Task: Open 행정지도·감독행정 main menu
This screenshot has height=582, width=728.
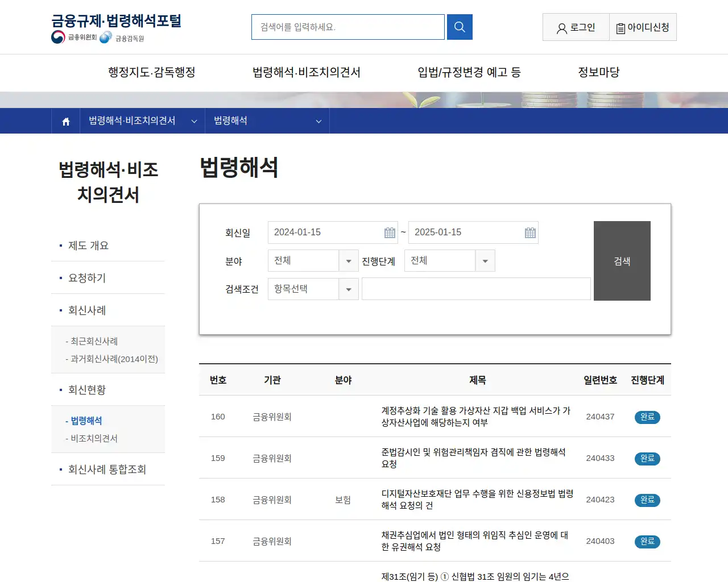Action: pos(152,72)
